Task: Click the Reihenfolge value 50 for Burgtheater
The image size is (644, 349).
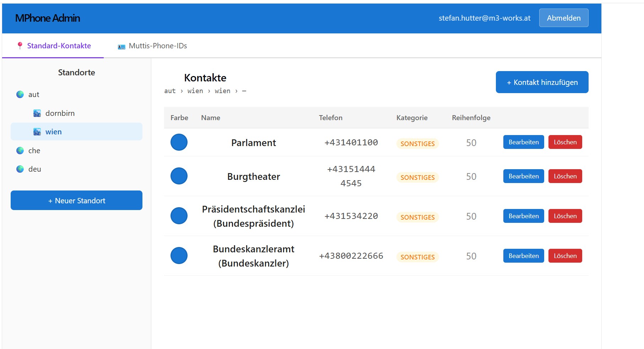Action: click(x=471, y=177)
